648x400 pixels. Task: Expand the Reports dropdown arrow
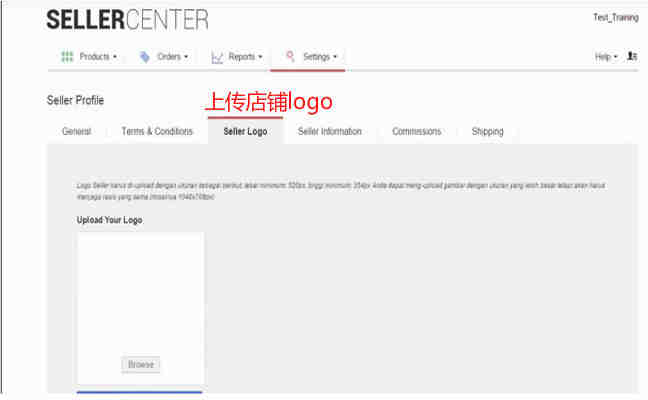(261, 57)
